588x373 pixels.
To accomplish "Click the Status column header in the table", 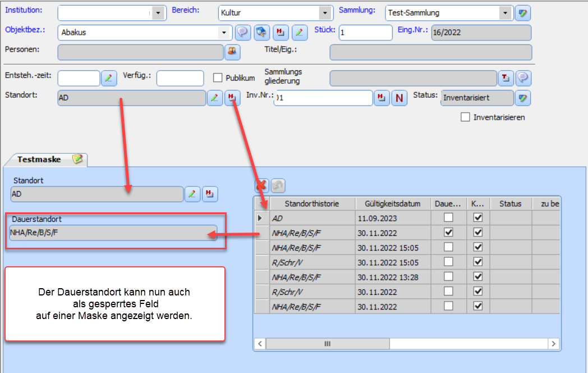I will pyautogui.click(x=511, y=203).
